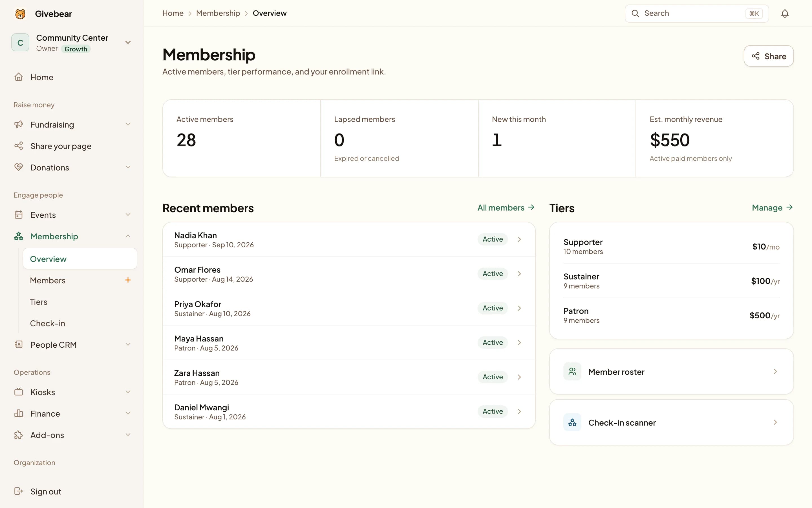This screenshot has height=508, width=812.
Task: Click the name Priya Okafor
Action: click(198, 304)
